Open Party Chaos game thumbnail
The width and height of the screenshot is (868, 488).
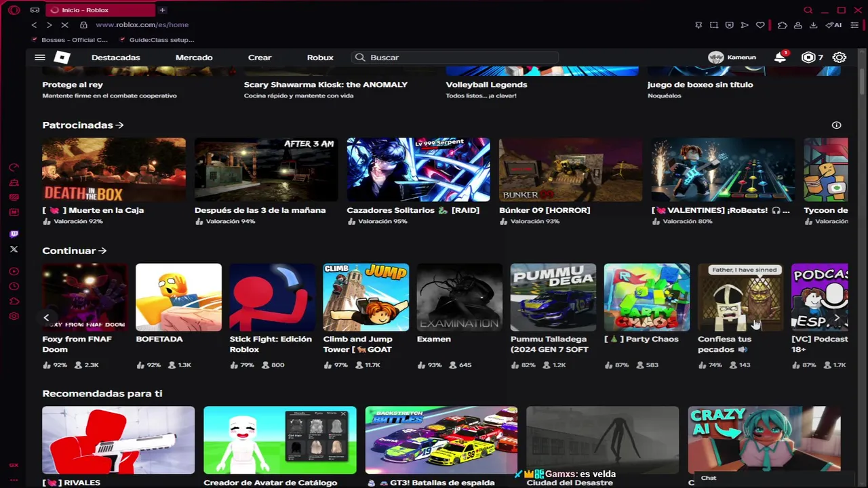pyautogui.click(x=647, y=298)
